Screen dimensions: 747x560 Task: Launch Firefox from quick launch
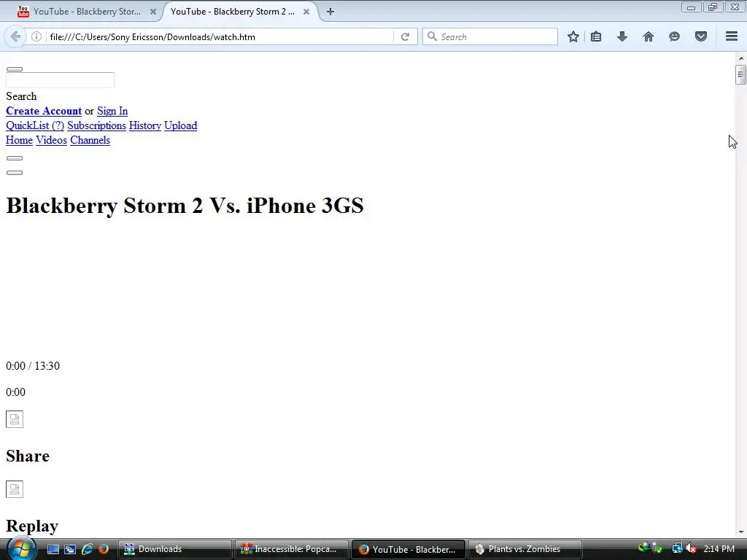pos(104,550)
